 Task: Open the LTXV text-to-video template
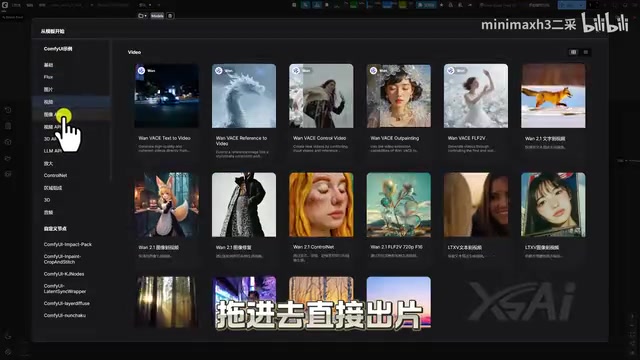pyautogui.click(x=476, y=204)
